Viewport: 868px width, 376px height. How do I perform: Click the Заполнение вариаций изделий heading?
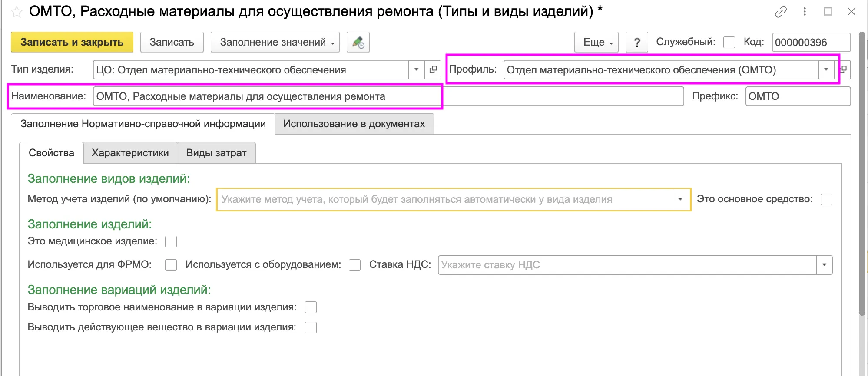119,290
